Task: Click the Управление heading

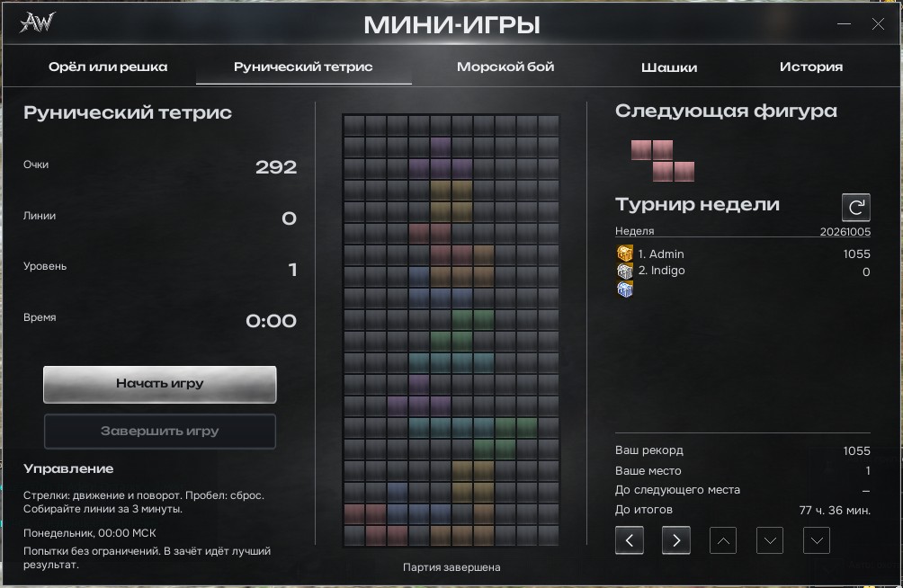Action: click(68, 468)
